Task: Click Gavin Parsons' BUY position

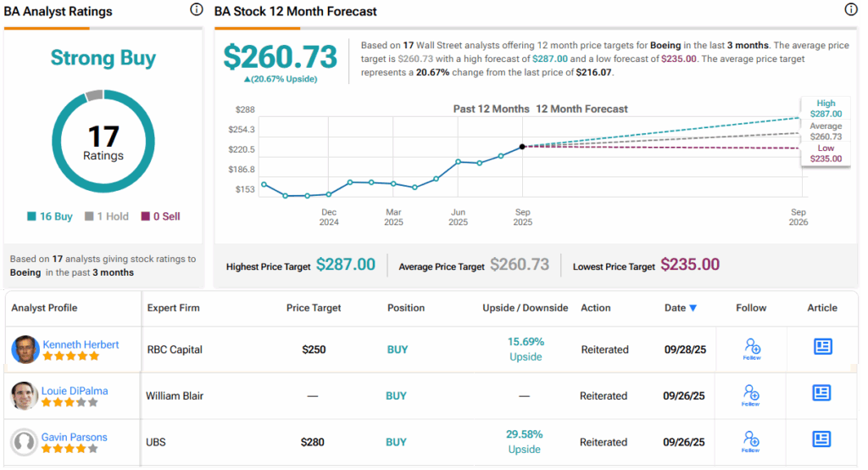Action: [x=397, y=442]
